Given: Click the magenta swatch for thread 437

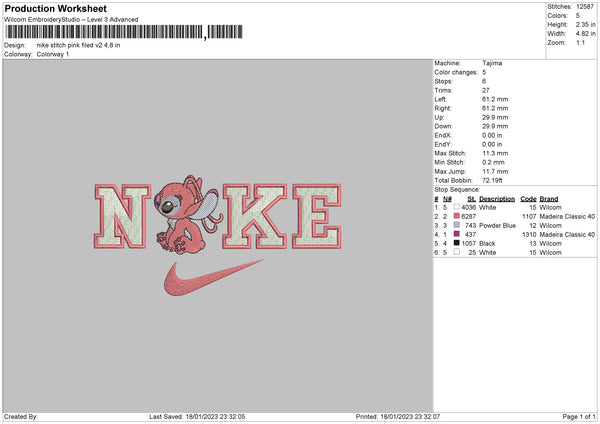Looking at the screenshot, I should [x=457, y=234].
